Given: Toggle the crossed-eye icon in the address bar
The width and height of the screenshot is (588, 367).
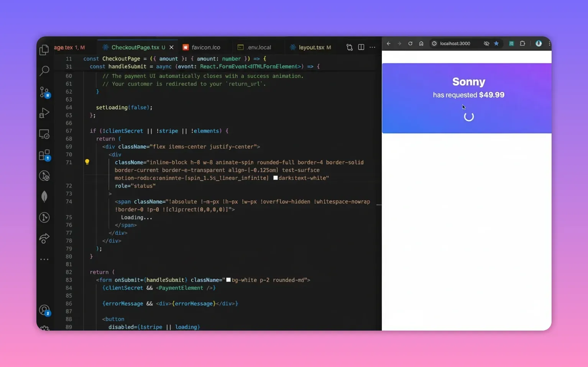Looking at the screenshot, I should pyautogui.click(x=486, y=43).
